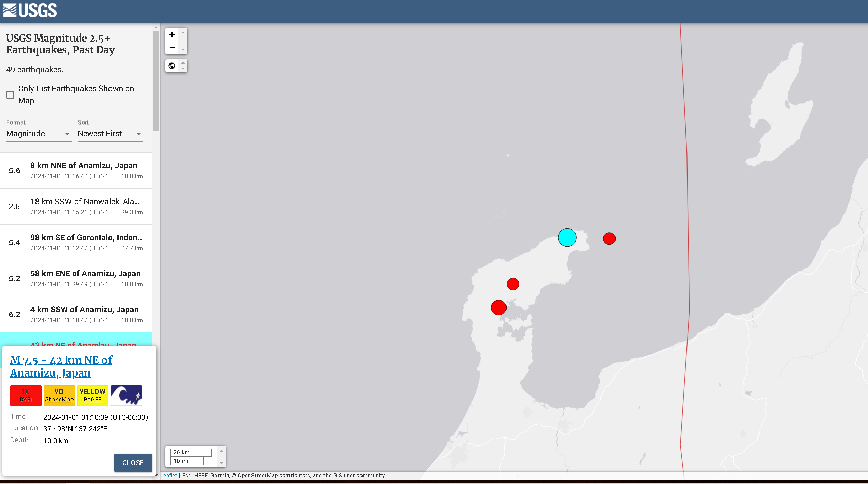The height and width of the screenshot is (484, 868).
Task: Click the USGS Magnitude 2.5+ Earthquakes heading
Action: coord(60,44)
